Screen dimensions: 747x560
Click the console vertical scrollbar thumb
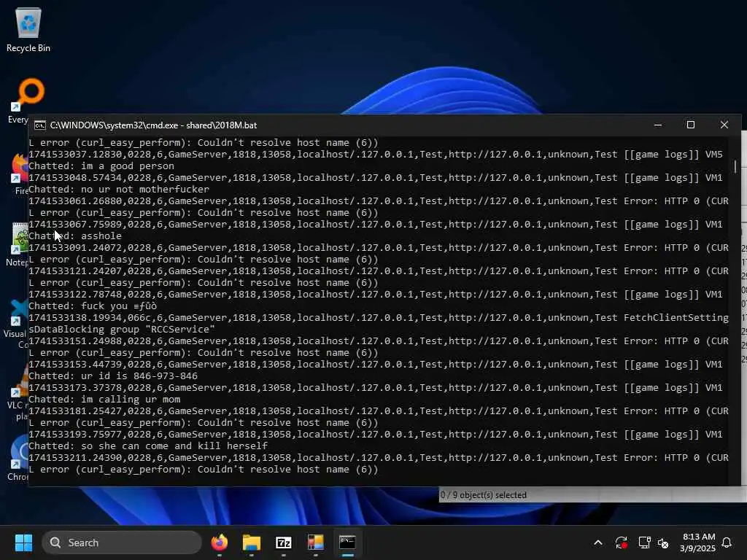(x=735, y=166)
